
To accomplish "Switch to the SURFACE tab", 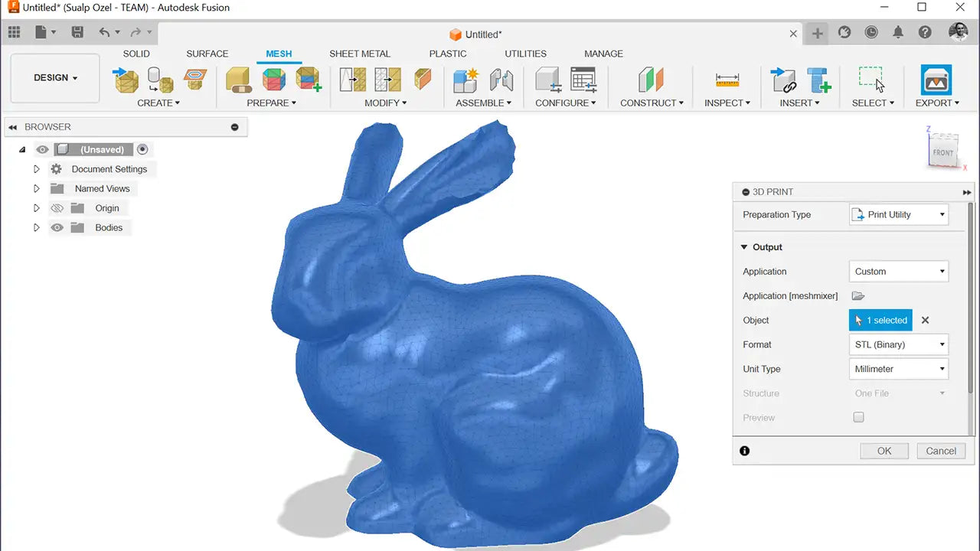I will click(x=207, y=54).
